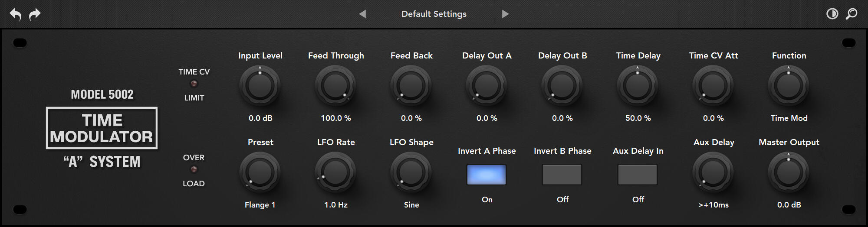
Task: Click the undo arrow icon
Action: point(16,14)
